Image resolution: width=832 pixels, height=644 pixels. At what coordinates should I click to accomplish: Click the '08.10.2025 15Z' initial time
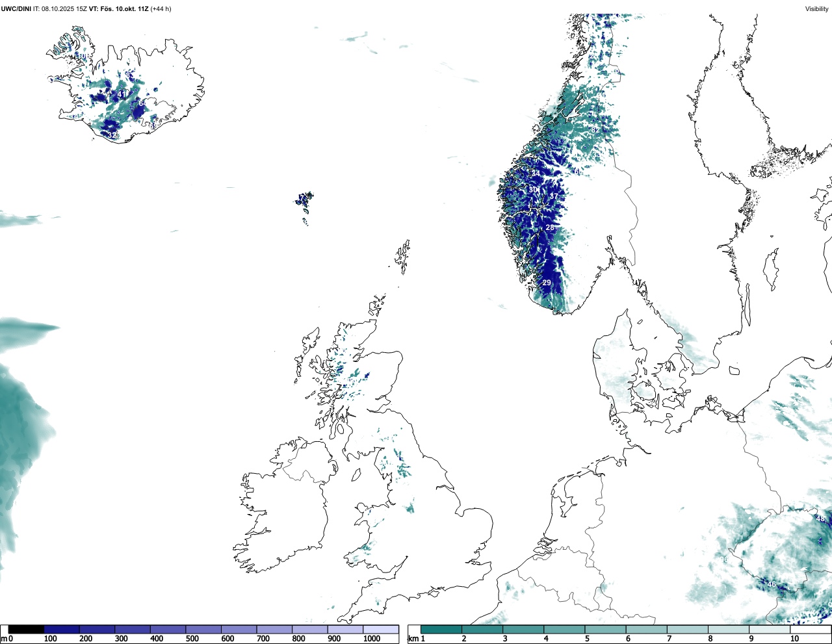point(64,9)
